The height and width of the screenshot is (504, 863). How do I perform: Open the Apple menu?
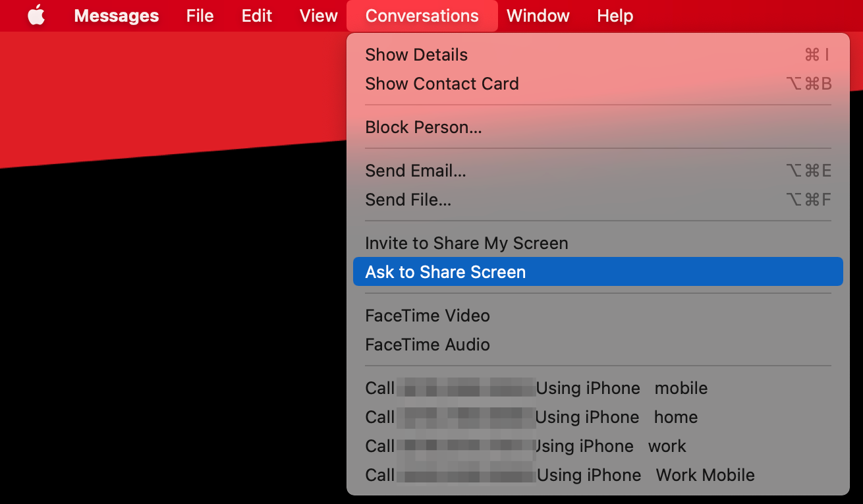36,15
